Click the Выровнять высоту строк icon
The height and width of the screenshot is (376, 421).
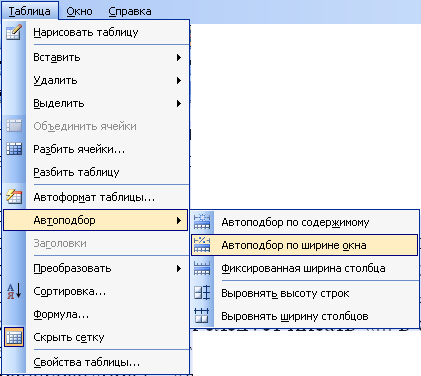[202, 293]
